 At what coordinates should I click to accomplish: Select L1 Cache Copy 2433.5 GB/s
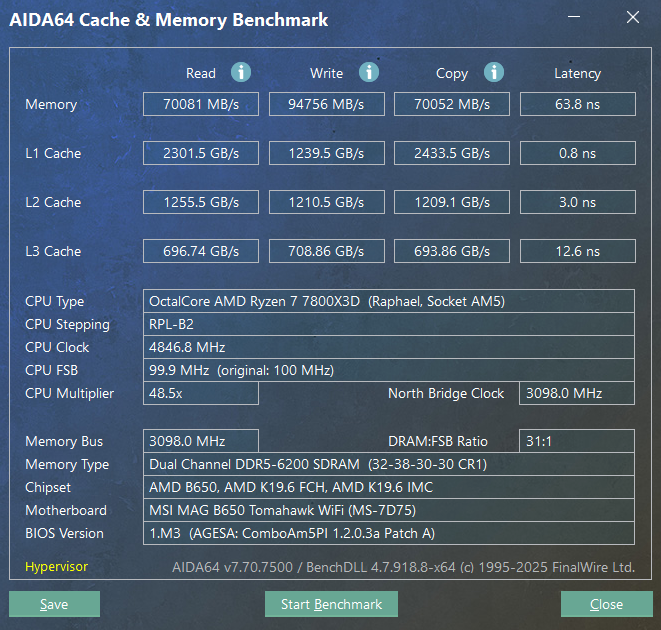[x=452, y=153]
